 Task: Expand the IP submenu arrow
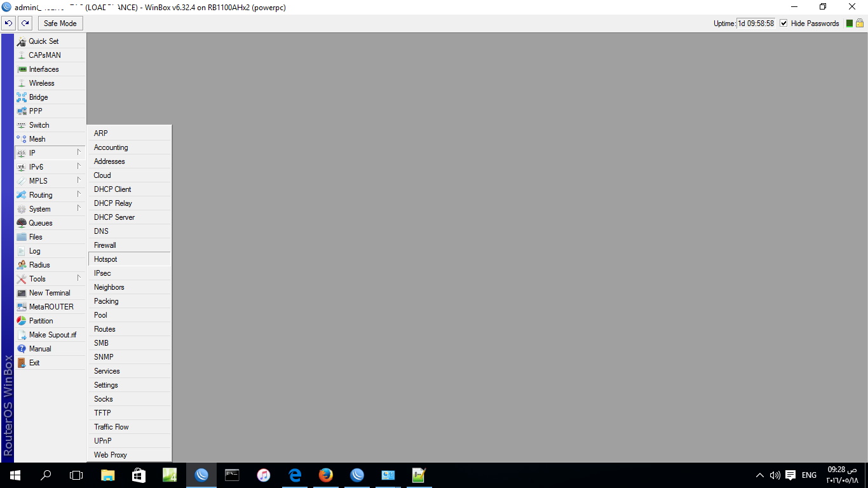tap(79, 152)
